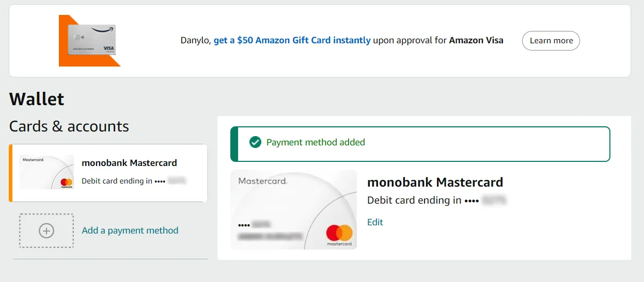Click the masked card number dots on the large card
This screenshot has height=282, width=644.
point(244,225)
